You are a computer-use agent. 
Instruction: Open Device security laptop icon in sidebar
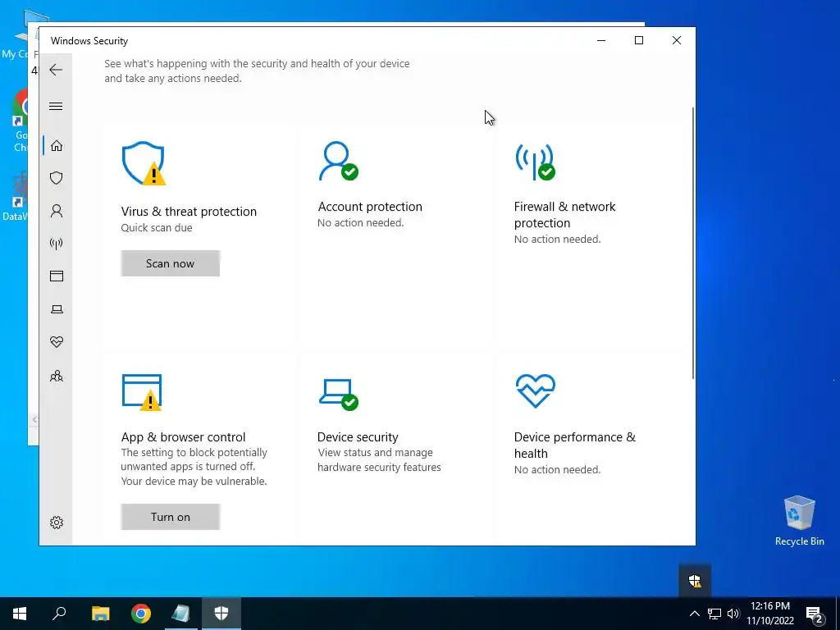[x=57, y=309]
